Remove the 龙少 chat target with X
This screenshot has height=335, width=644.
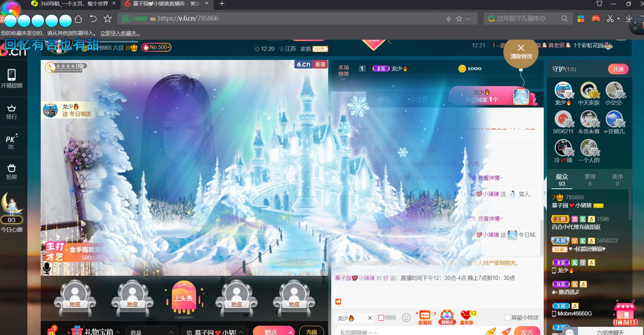coord(370,318)
